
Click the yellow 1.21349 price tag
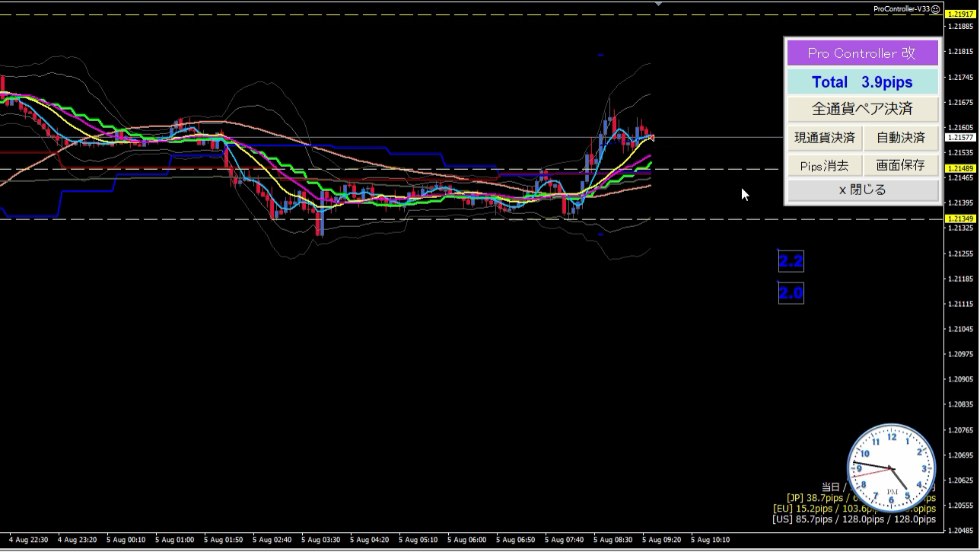coord(960,219)
